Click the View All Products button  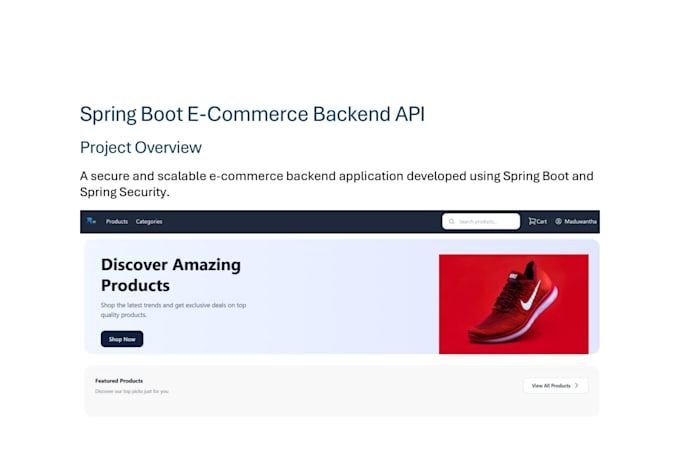pyautogui.click(x=556, y=386)
